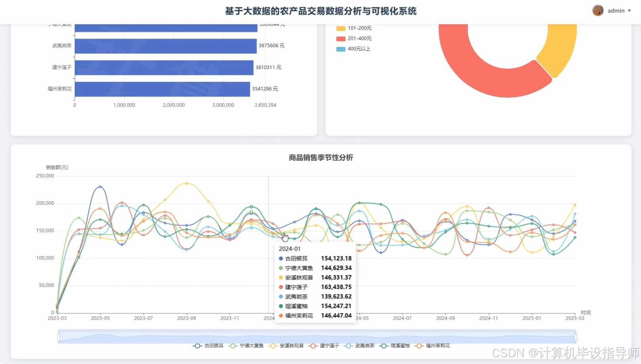Click the admin avatar picture
This screenshot has width=641, height=364.
coord(598,10)
